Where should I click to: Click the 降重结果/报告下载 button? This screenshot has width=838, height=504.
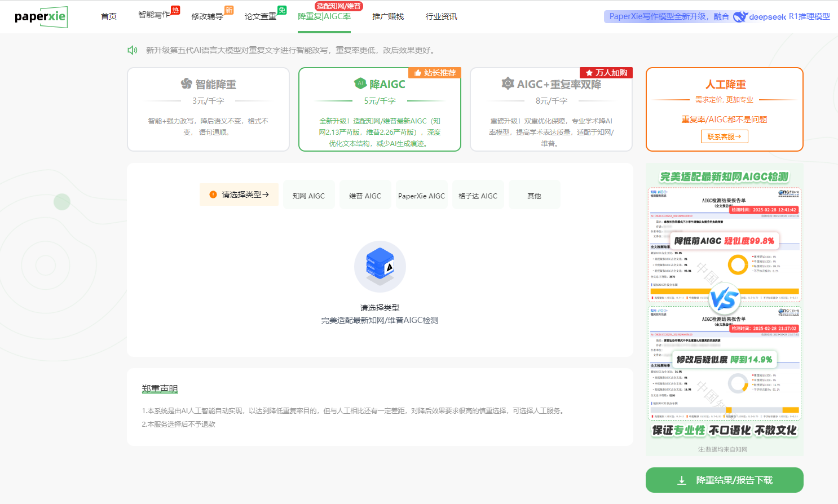click(x=725, y=480)
